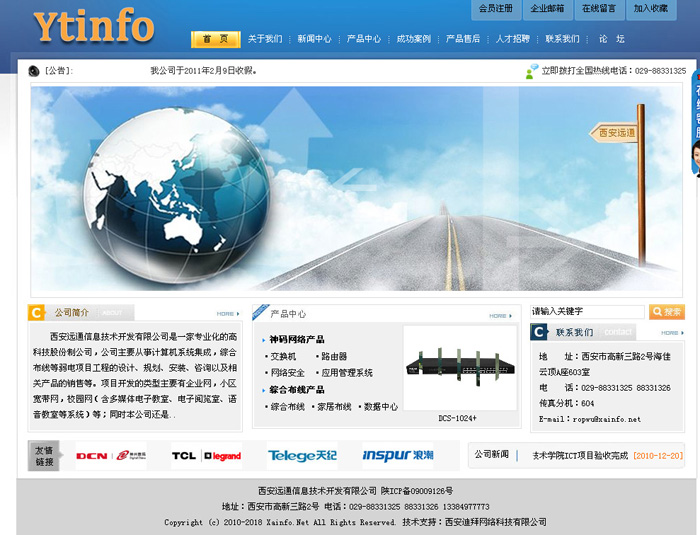Open news item 技术学院ICT项目验收完成
Screen dimensions: 700x535
(x=580, y=456)
